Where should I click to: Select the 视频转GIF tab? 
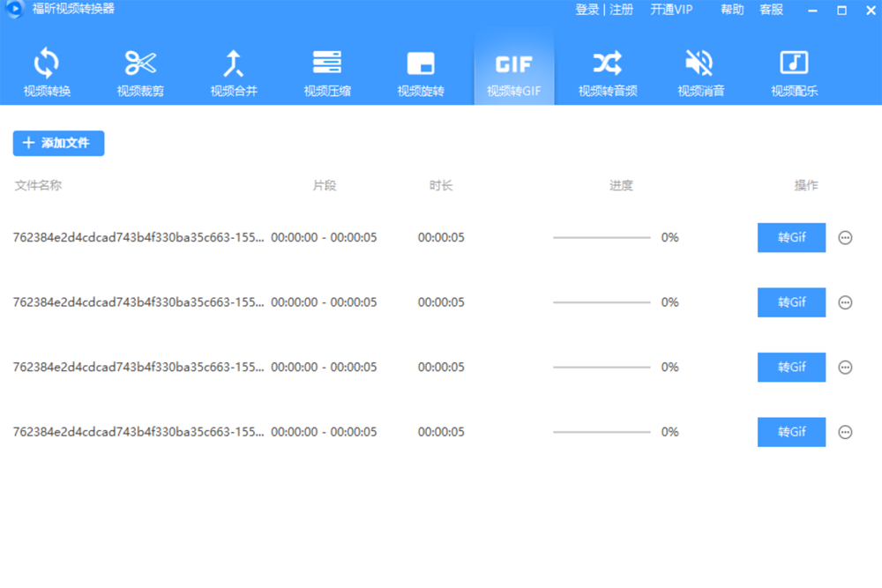tap(514, 72)
